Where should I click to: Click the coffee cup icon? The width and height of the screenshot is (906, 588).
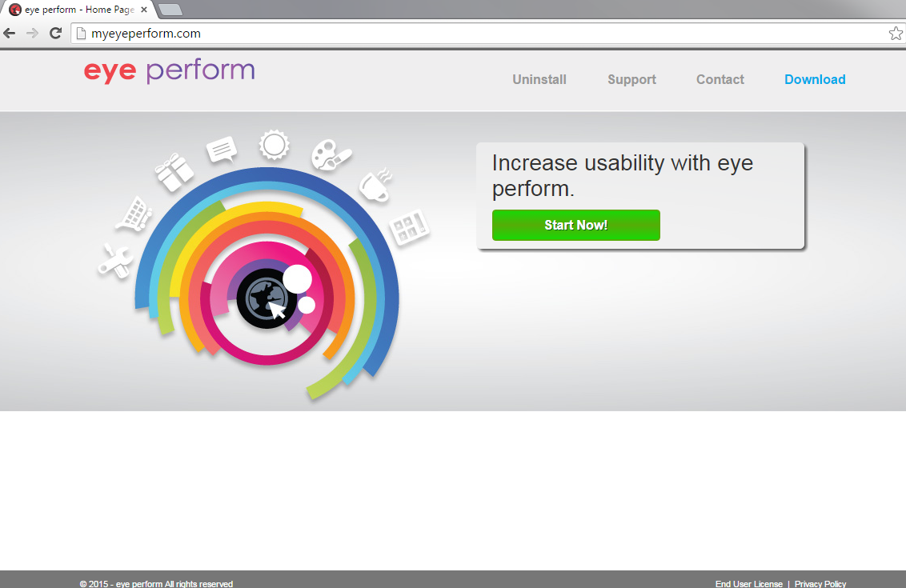[x=374, y=186]
